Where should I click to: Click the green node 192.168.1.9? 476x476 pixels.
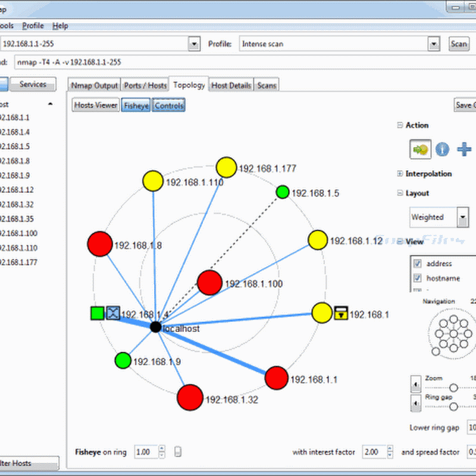pos(123,361)
